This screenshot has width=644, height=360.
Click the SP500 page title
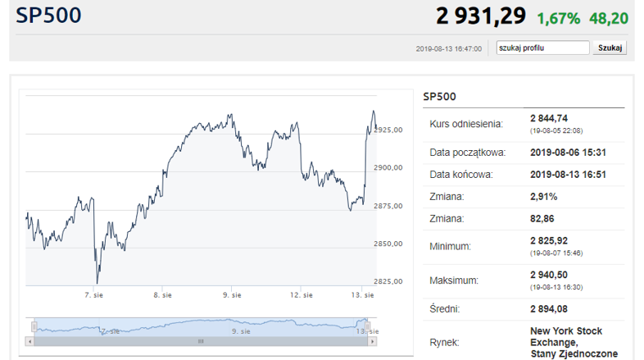[x=48, y=16]
